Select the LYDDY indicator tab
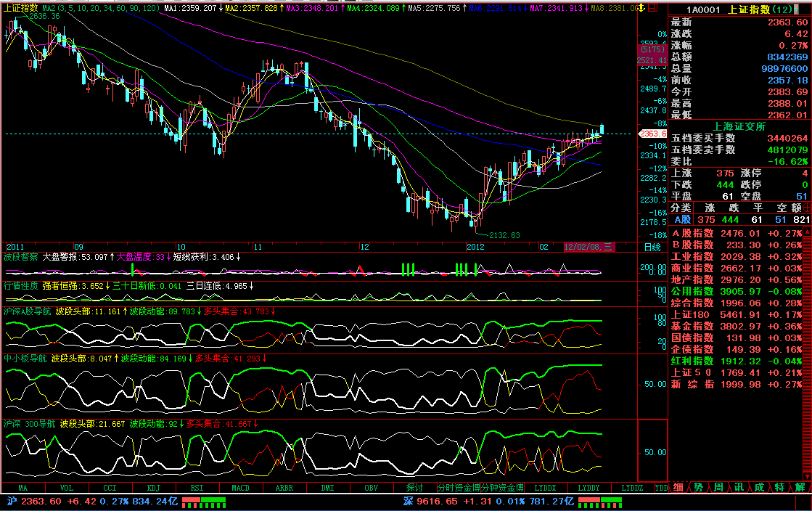Screen dimensions: 812x511 pyautogui.click(x=589, y=488)
